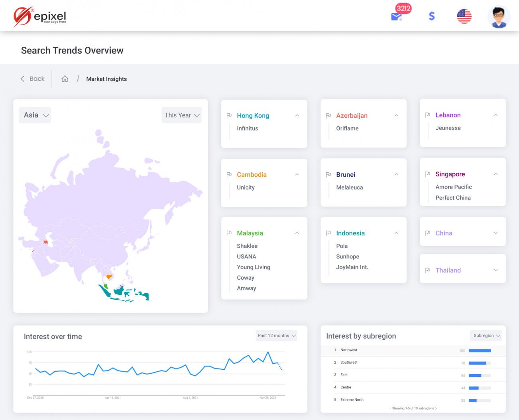Viewport: 519px width, 420px height.
Task: Click the epixel logo
Action: (x=40, y=17)
